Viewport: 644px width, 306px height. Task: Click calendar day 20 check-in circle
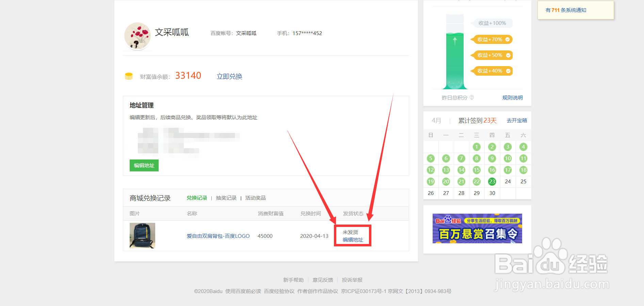pyautogui.click(x=446, y=182)
